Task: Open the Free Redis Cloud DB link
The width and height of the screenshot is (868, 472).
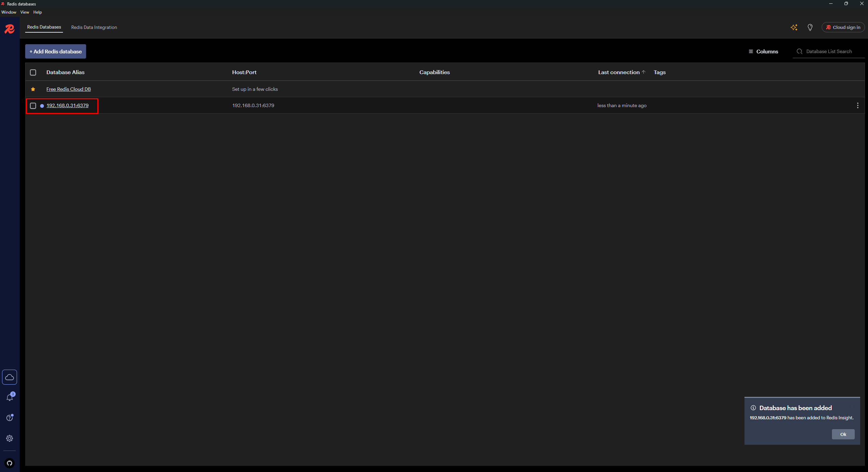Action: pyautogui.click(x=69, y=89)
